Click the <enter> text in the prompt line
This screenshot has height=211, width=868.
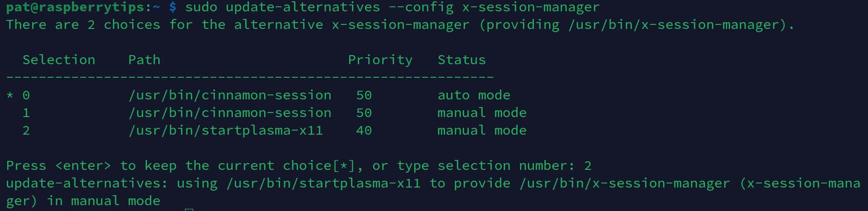83,166
